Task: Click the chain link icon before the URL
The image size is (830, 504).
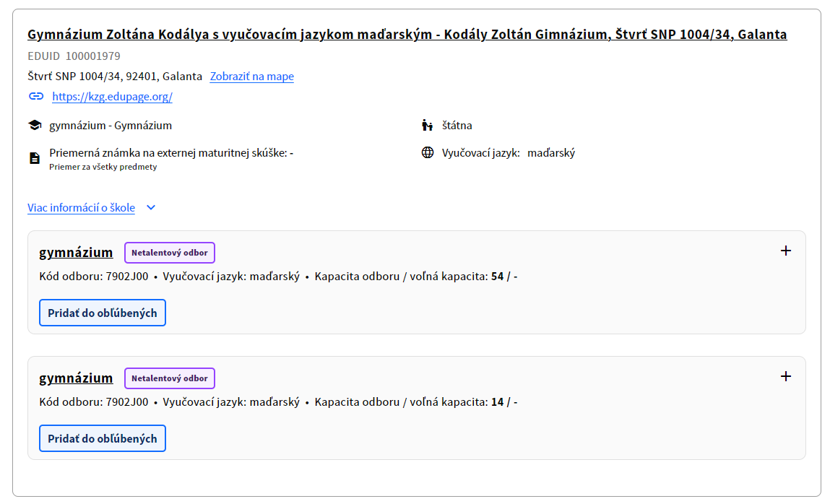Action: click(37, 95)
